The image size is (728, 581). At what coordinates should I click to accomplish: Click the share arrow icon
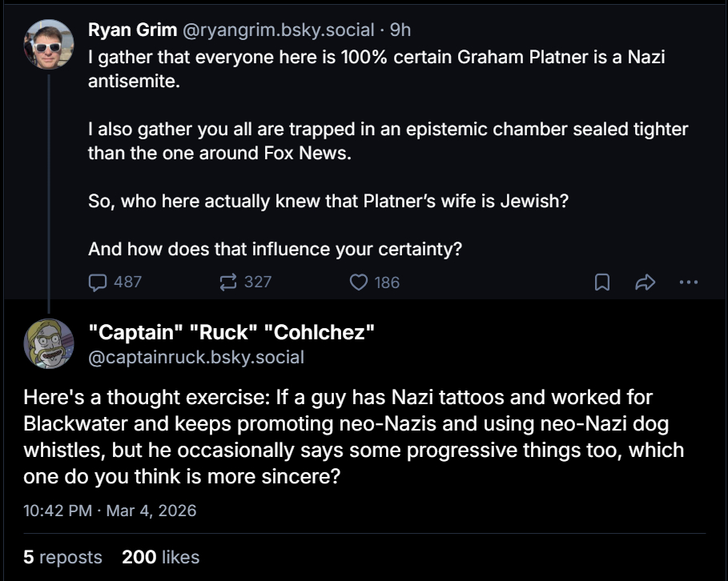pyautogui.click(x=646, y=282)
